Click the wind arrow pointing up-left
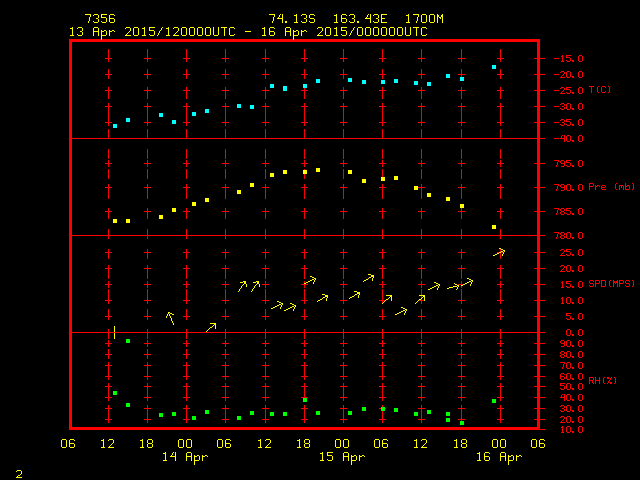Viewport: 640px width, 480px height. (x=170, y=318)
